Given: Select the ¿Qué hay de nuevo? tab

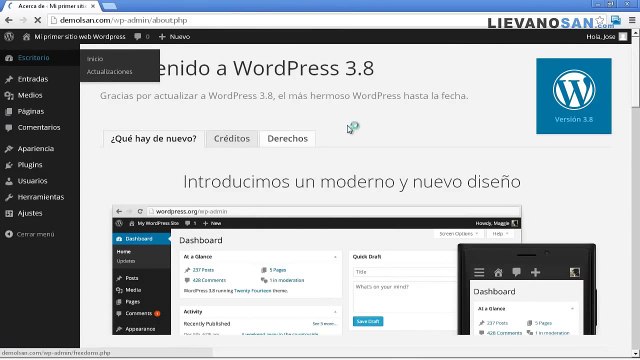Looking at the screenshot, I should tap(153, 139).
